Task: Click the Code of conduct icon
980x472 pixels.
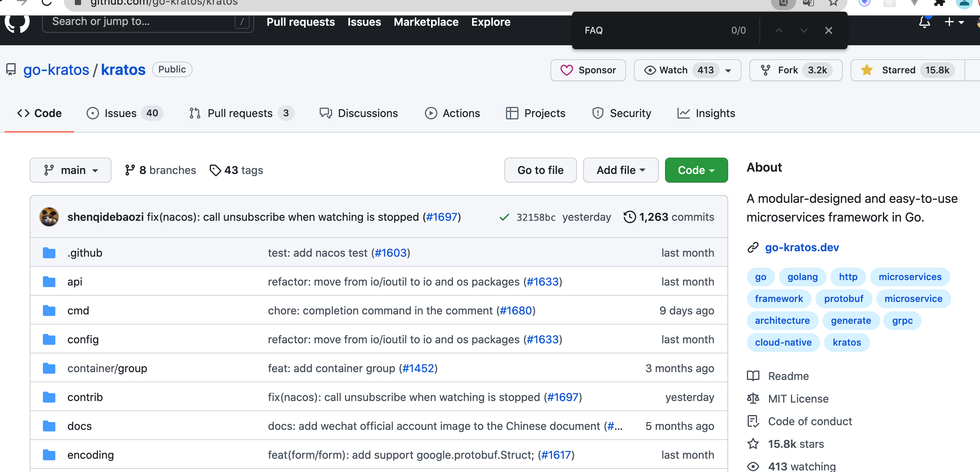Action: click(753, 421)
